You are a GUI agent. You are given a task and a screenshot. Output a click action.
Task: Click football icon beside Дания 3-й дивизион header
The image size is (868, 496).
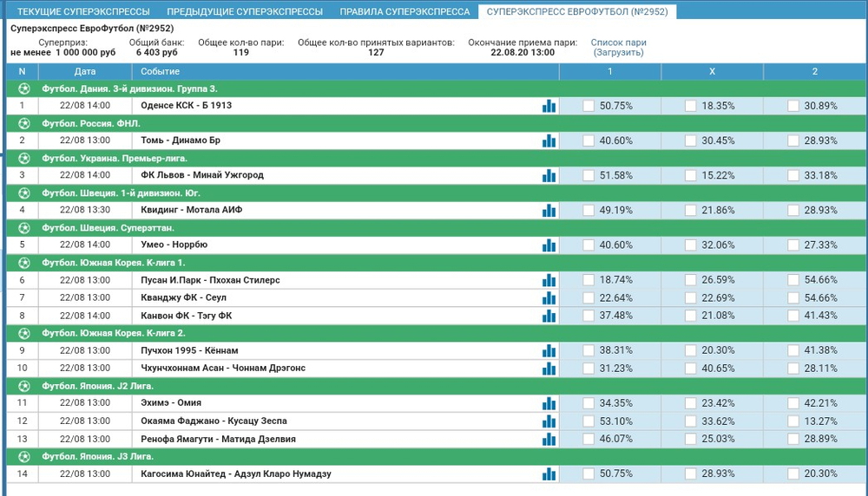click(23, 88)
